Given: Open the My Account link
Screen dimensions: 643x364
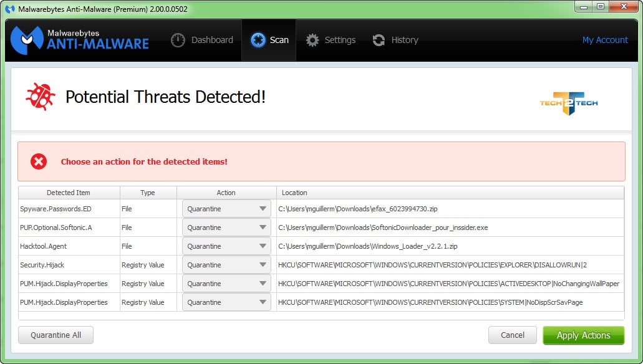Looking at the screenshot, I should [x=605, y=40].
